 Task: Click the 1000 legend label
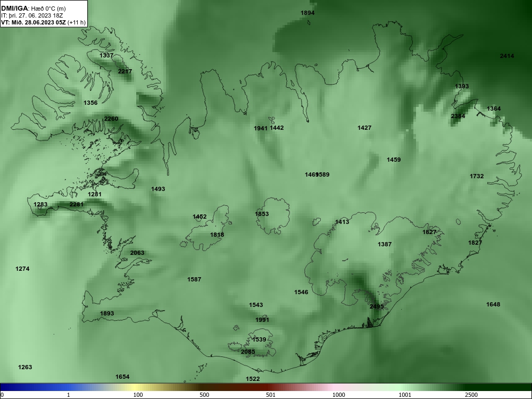(338, 395)
